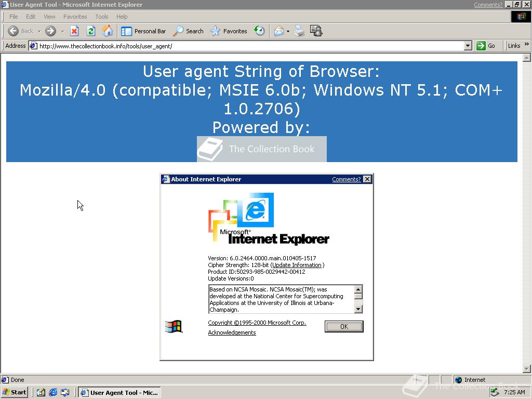
Task: Toggle the Personal Bar button
Action: coord(143,31)
